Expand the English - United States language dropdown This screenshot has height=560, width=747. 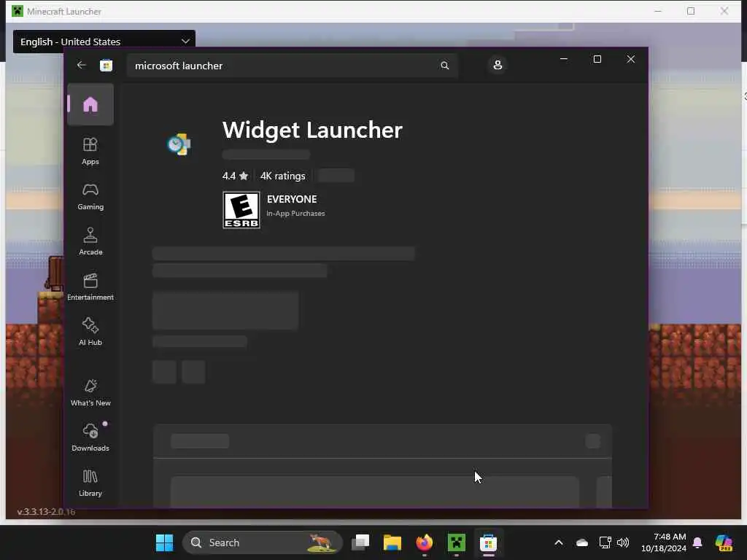pyautogui.click(x=104, y=42)
